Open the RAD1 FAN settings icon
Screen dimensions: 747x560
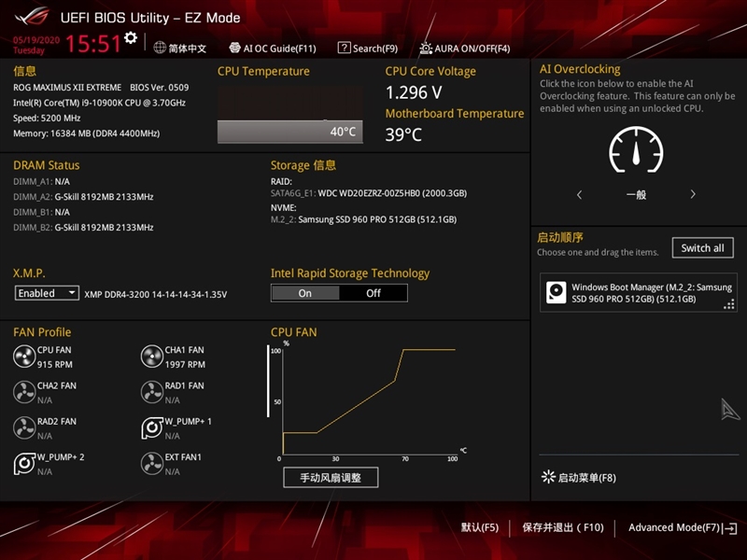[152, 391]
